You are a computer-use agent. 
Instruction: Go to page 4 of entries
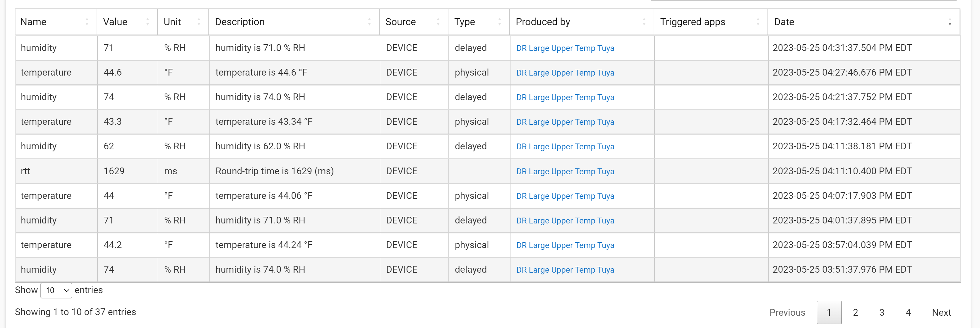pyautogui.click(x=908, y=312)
